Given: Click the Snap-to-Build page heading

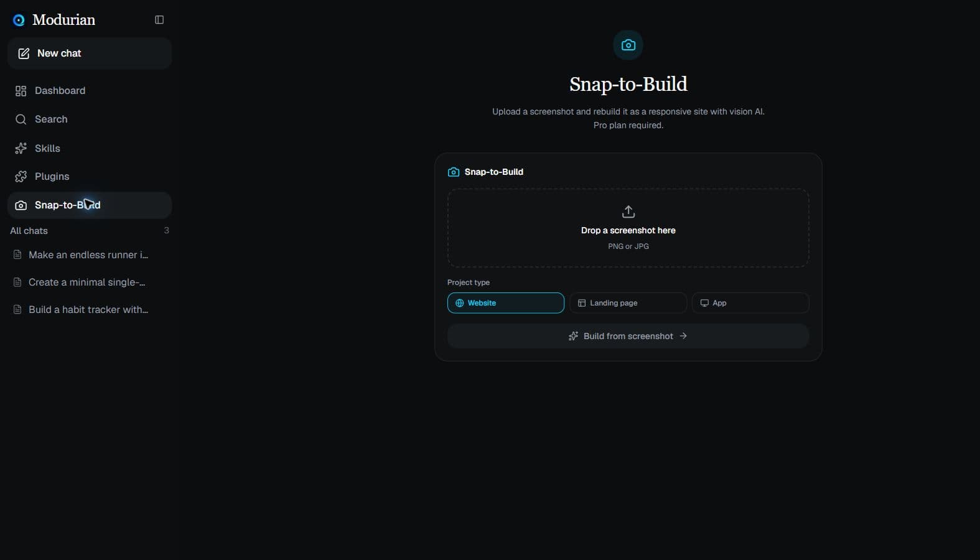Looking at the screenshot, I should tap(628, 84).
